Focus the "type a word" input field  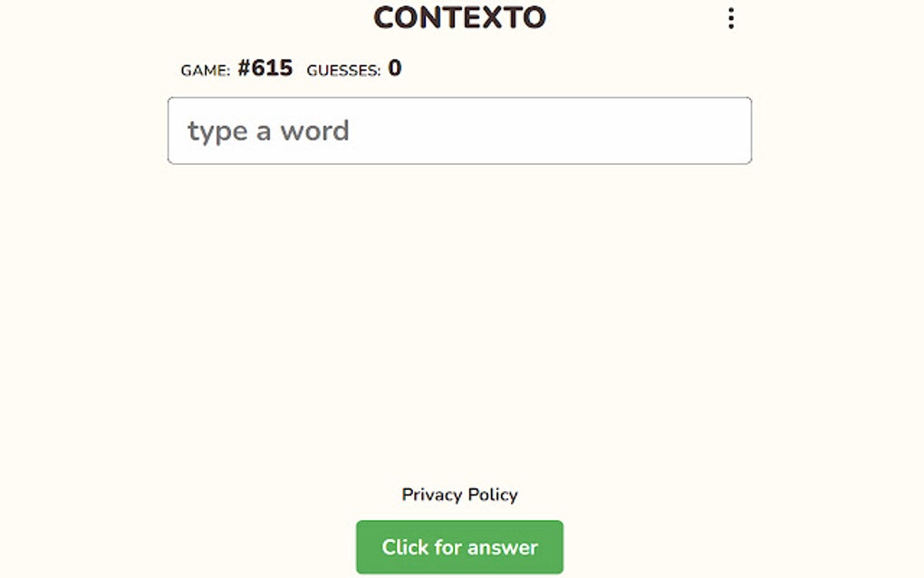[459, 130]
